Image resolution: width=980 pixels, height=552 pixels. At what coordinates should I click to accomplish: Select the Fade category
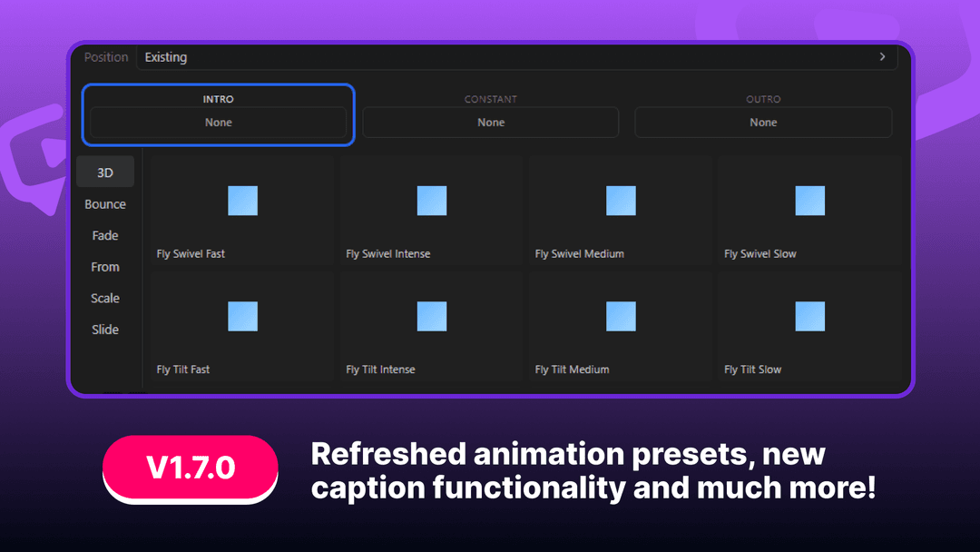[x=105, y=235]
